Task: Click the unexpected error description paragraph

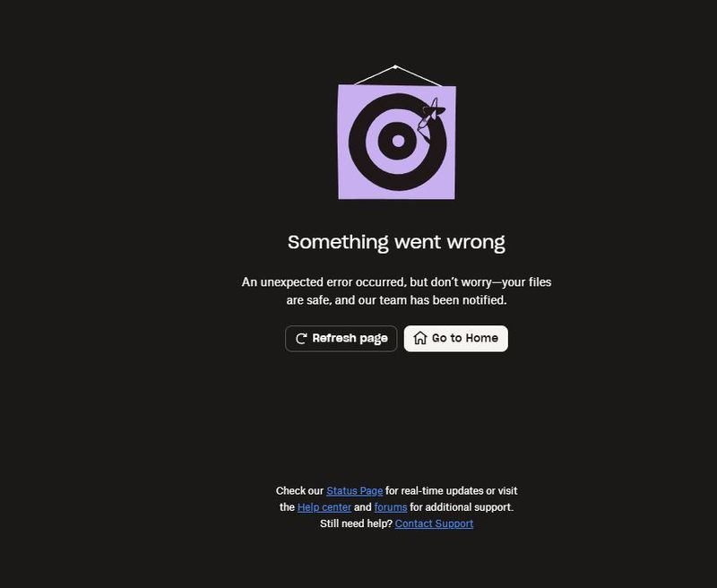Action: (x=396, y=290)
